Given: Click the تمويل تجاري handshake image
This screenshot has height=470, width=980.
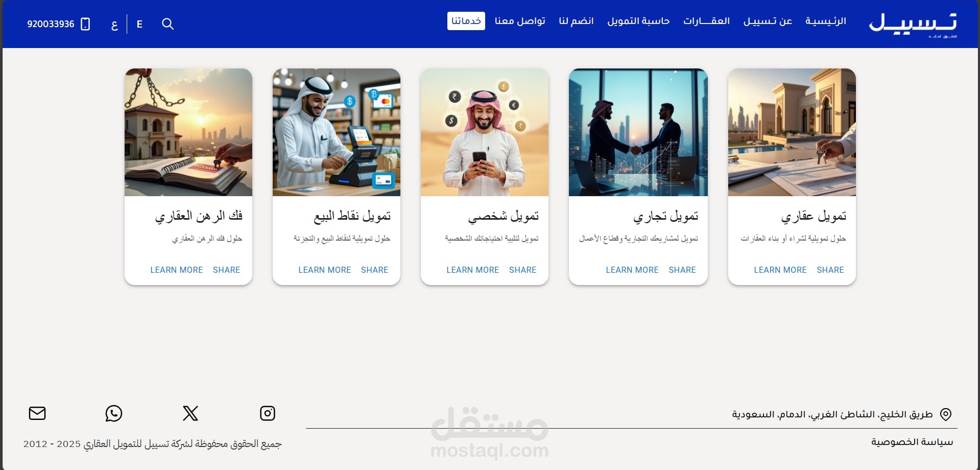Looking at the screenshot, I should point(638,132).
